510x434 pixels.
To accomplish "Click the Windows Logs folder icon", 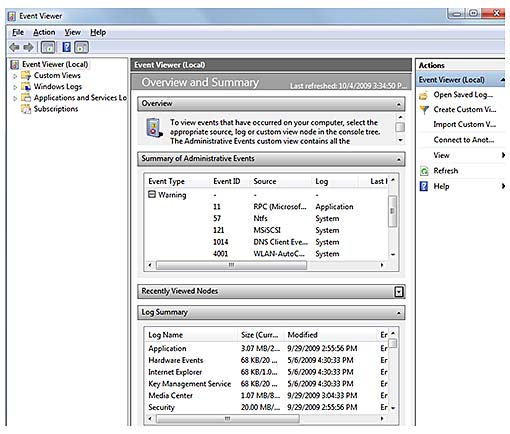I will (x=26, y=87).
